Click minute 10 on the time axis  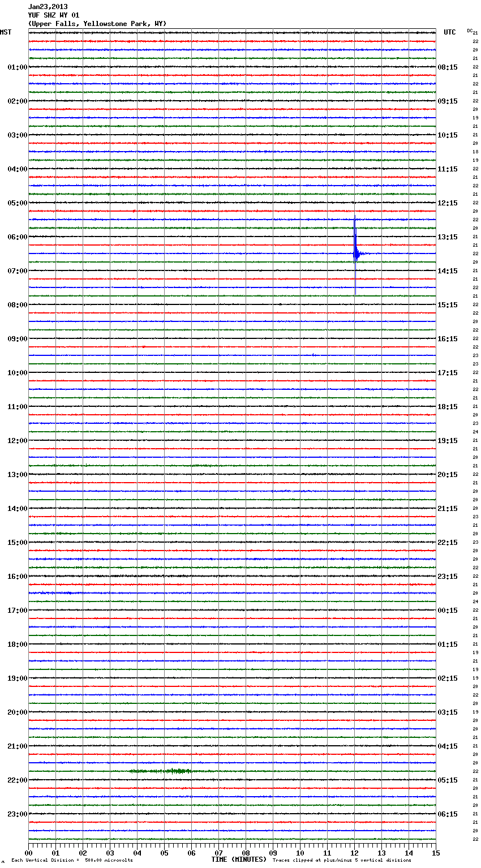click(x=300, y=853)
